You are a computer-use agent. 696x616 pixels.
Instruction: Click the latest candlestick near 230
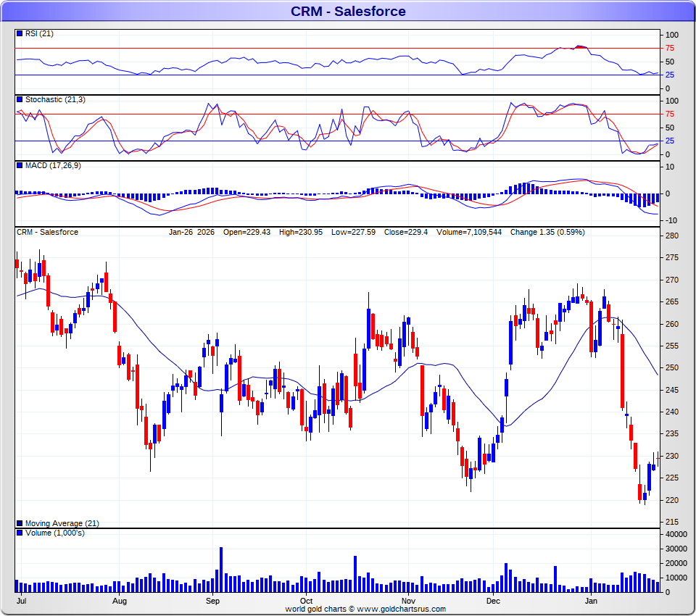(658, 459)
